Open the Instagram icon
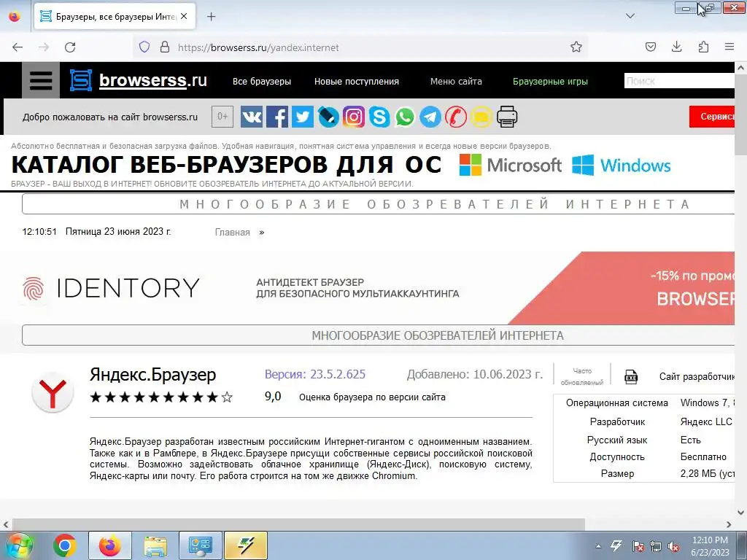 pyautogui.click(x=354, y=117)
